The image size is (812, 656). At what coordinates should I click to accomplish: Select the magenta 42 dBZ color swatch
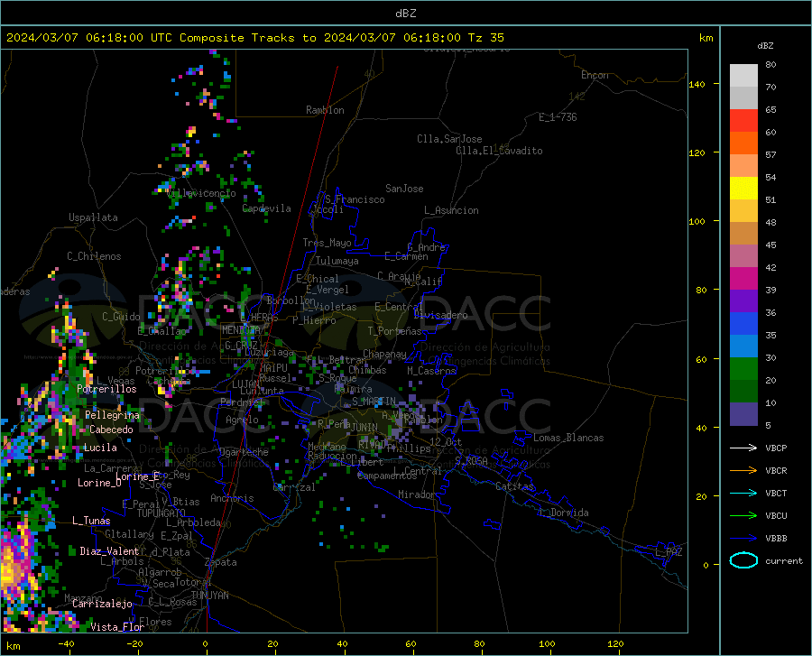point(743,279)
